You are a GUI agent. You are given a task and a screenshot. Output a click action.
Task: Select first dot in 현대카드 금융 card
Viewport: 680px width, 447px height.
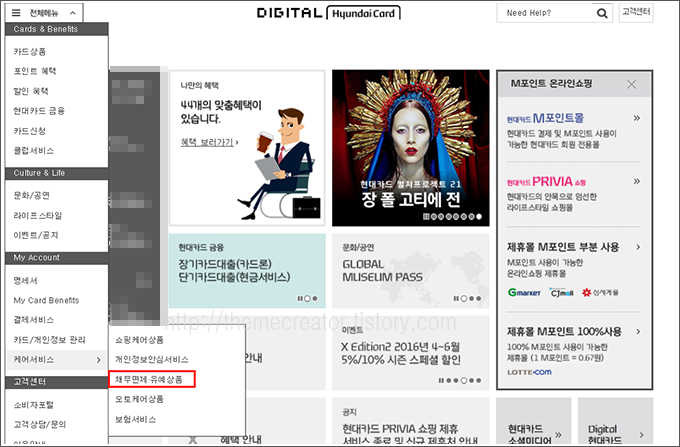coord(307,298)
